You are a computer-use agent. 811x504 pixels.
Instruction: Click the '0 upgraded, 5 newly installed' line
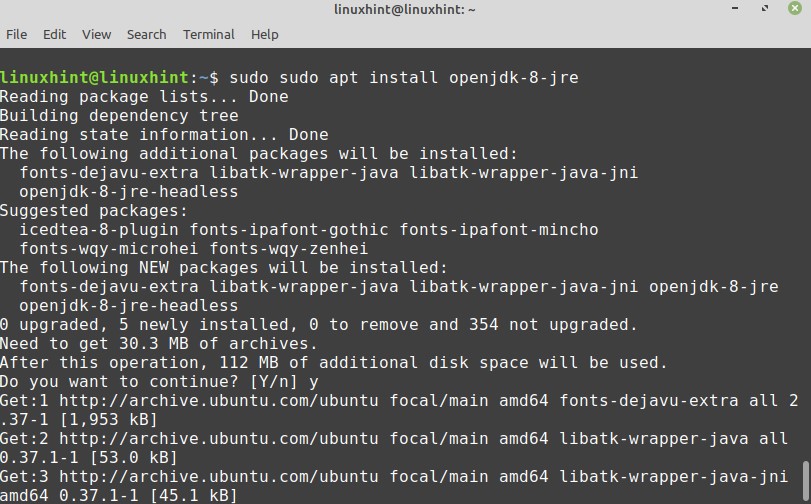click(319, 325)
